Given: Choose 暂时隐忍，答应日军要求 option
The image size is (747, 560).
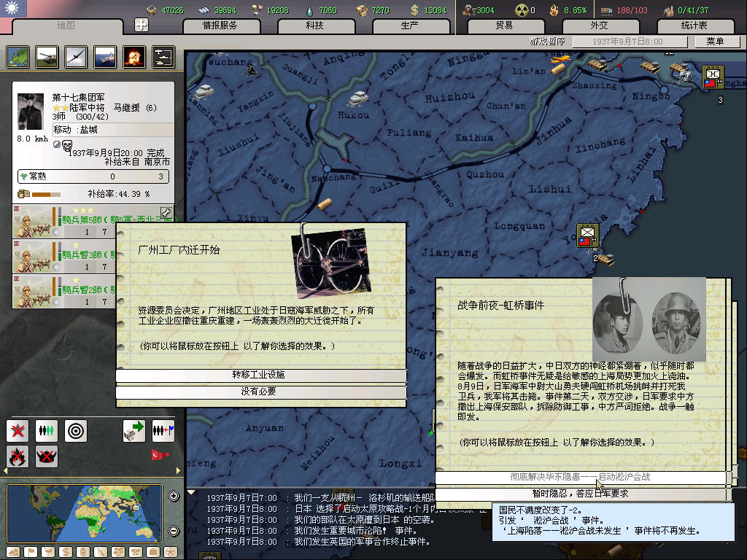Looking at the screenshot, I should pos(580,494).
